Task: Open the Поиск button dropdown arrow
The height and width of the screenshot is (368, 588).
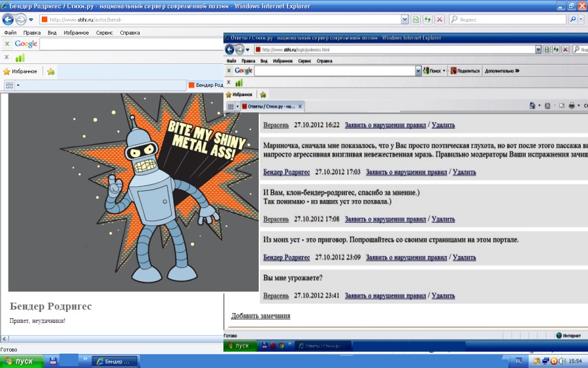Action: (x=444, y=71)
